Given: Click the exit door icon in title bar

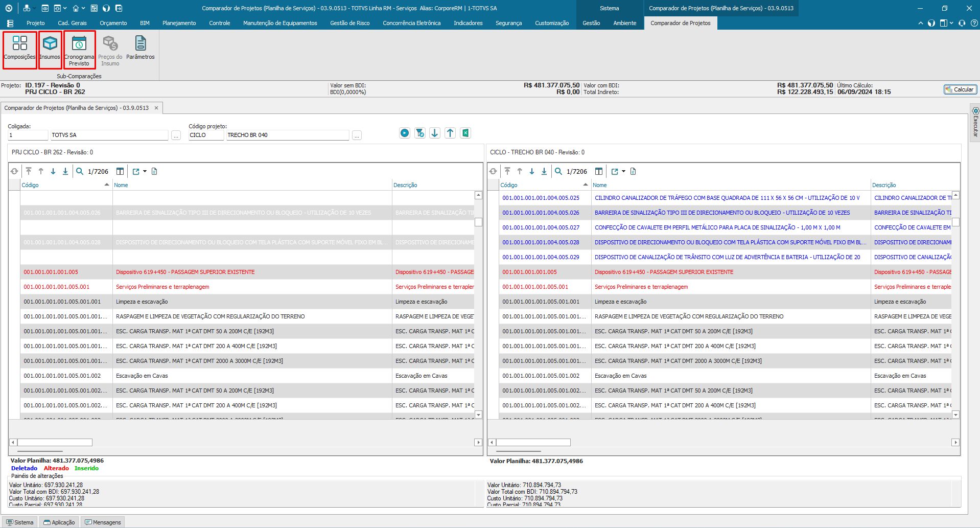Looking at the screenshot, I should [119, 8].
